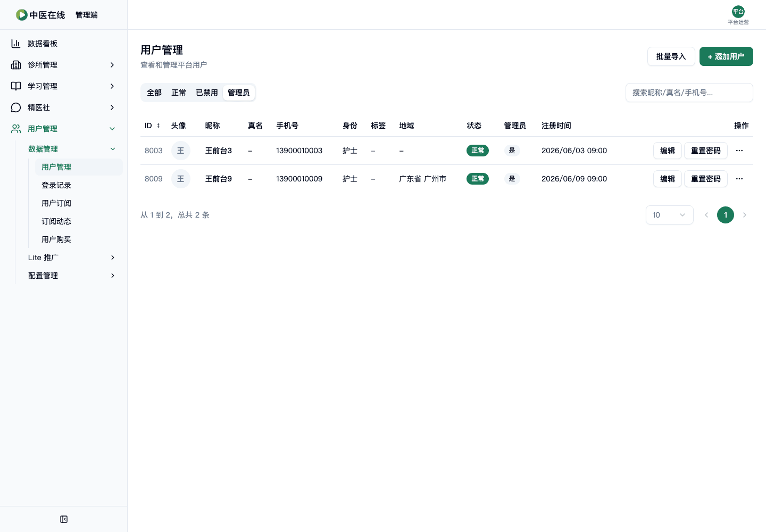Click the 精医社 chat bubble icon
766x532 pixels.
[x=16, y=107]
